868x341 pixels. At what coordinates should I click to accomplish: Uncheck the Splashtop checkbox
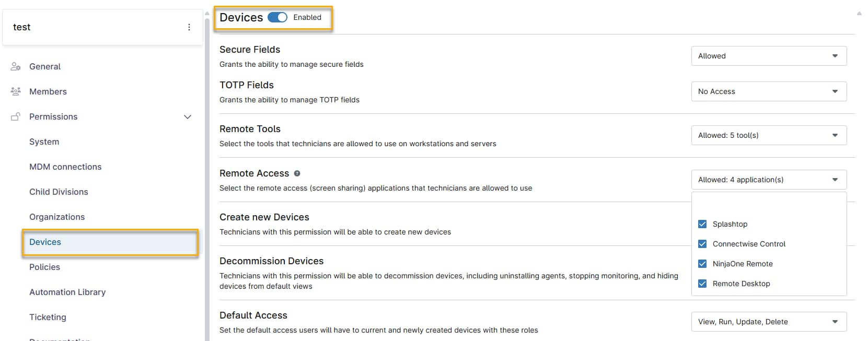point(702,224)
